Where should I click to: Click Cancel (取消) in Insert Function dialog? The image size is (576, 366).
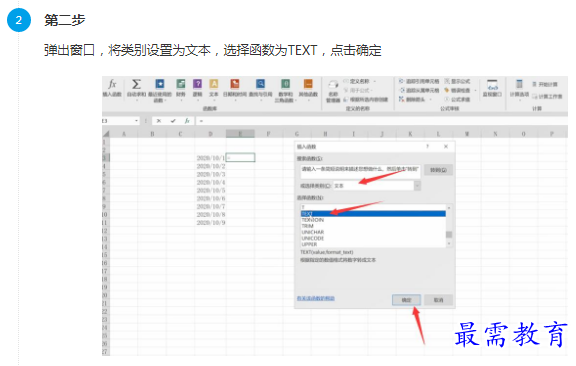point(438,300)
